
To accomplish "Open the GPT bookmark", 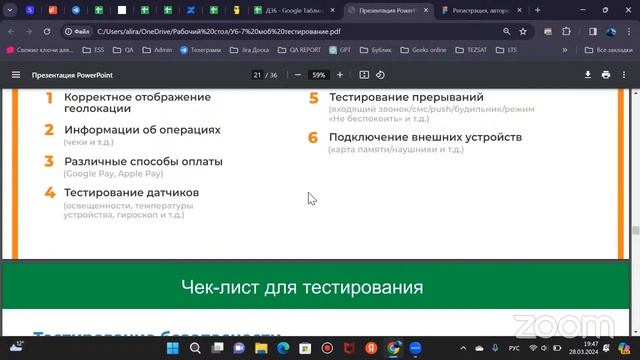I will point(340,50).
